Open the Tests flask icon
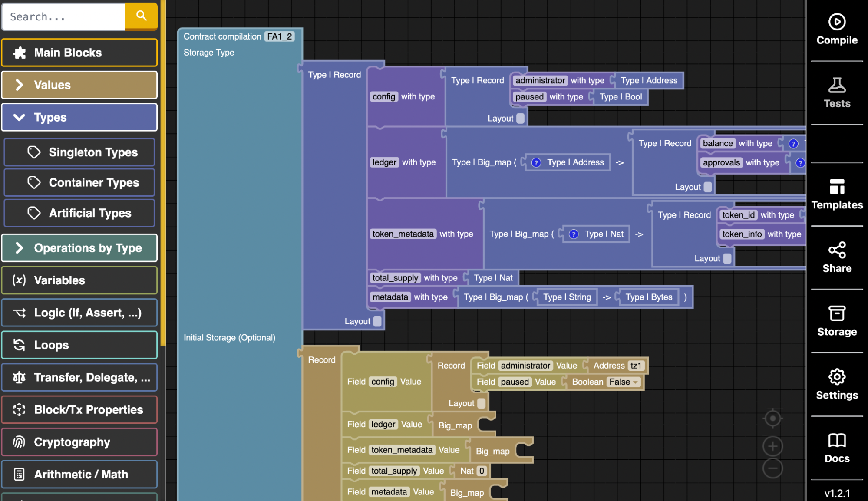The image size is (868, 501). [x=836, y=86]
